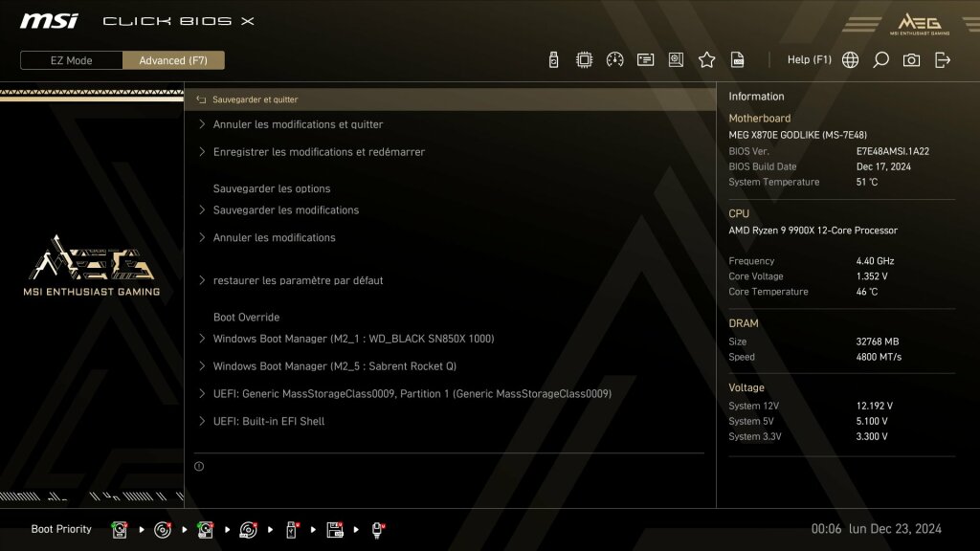
Task: Click DRAM size value 32768 MB
Action: click(878, 342)
